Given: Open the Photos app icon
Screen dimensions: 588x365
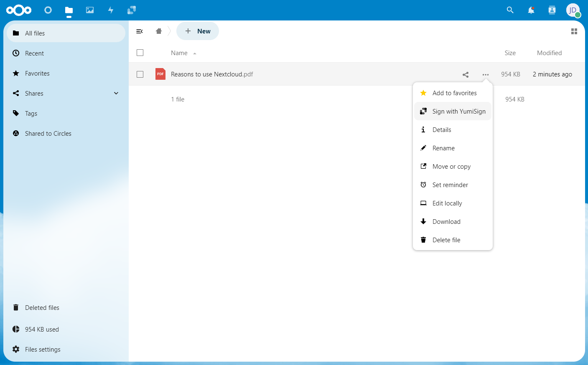Looking at the screenshot, I should (90, 10).
